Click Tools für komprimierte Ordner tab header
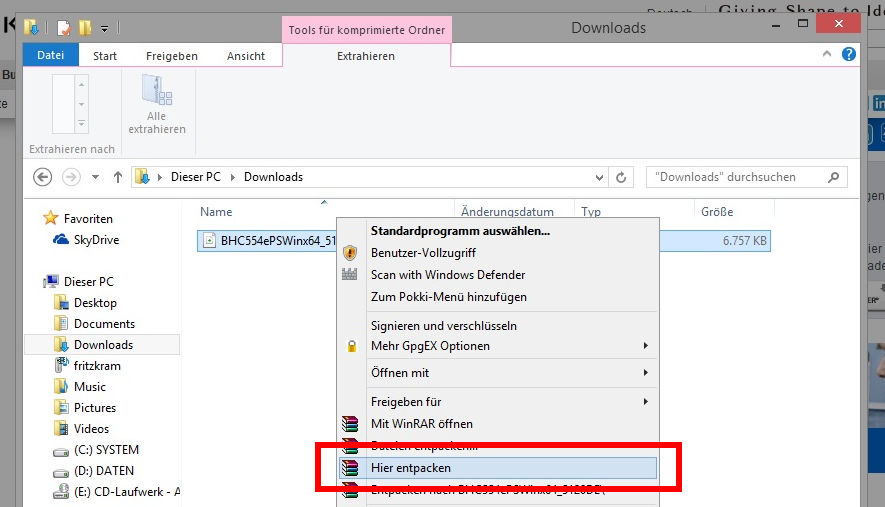The height and width of the screenshot is (507, 885). (x=366, y=30)
